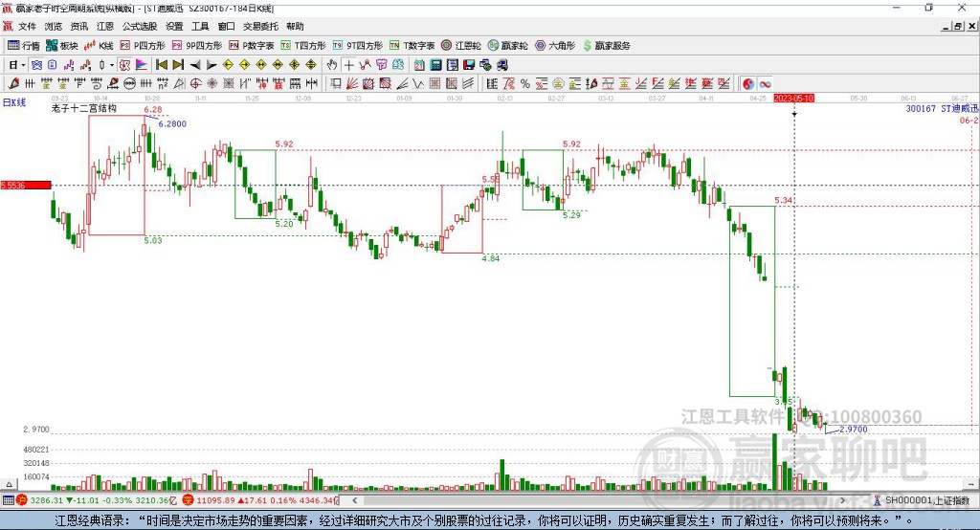Open the 工具 menu
Viewport: 980px width, 530px height.
[x=200, y=26]
